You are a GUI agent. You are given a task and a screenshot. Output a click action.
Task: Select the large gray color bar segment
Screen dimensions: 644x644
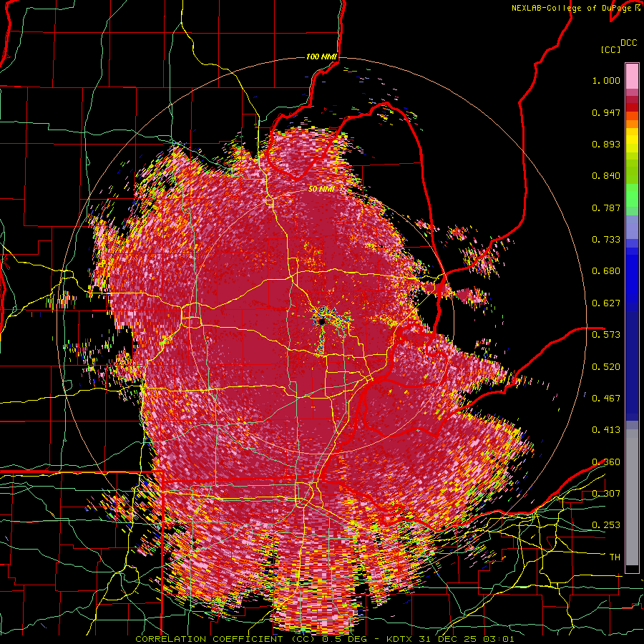click(x=632, y=497)
